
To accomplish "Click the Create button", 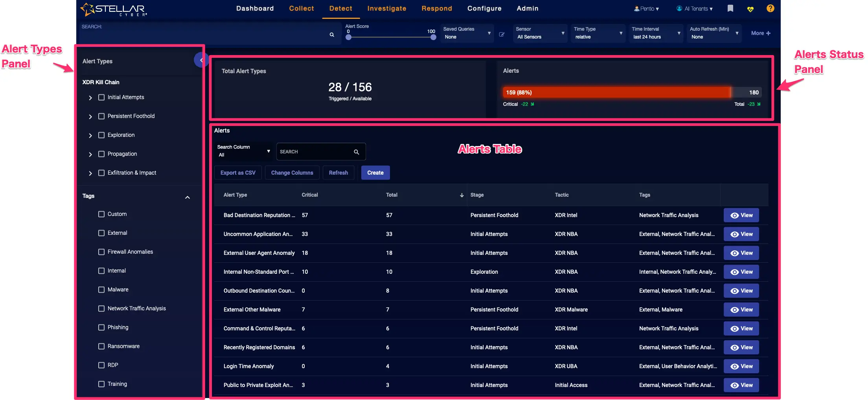I will 375,173.
